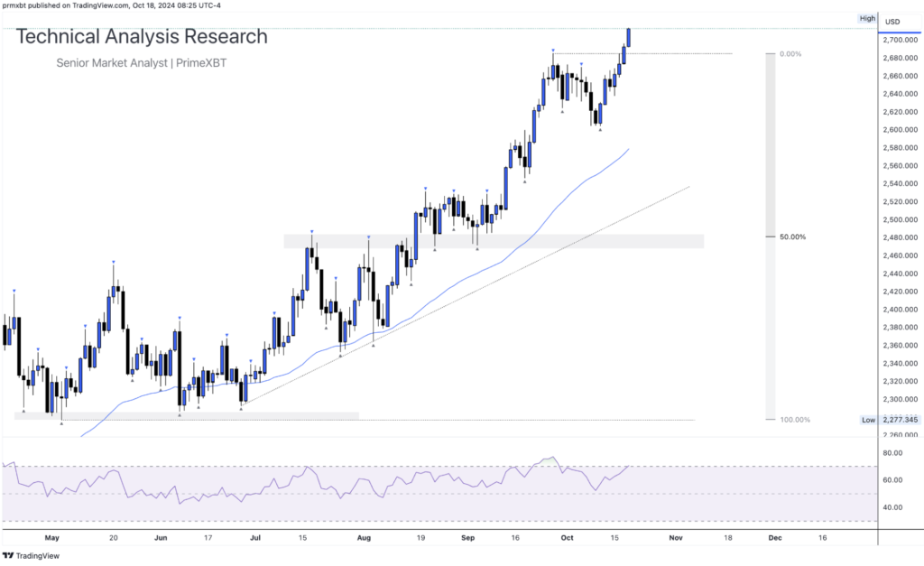Click the 2,500.000 price axis label

click(900, 220)
